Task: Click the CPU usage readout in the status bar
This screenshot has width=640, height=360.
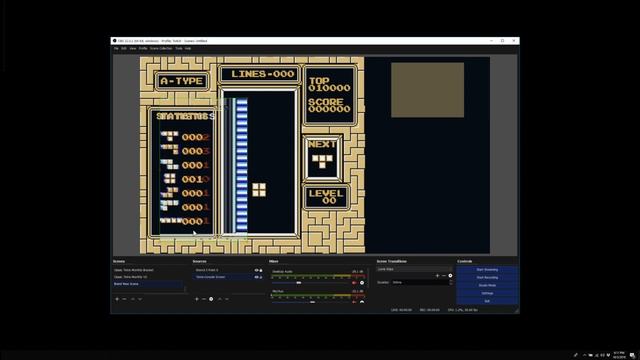Action: click(463, 310)
